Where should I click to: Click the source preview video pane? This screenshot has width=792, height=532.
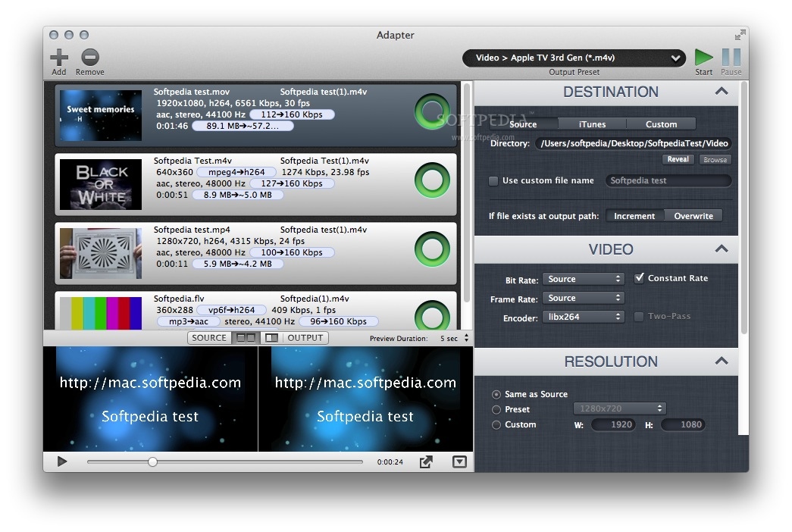pyautogui.click(x=150, y=399)
